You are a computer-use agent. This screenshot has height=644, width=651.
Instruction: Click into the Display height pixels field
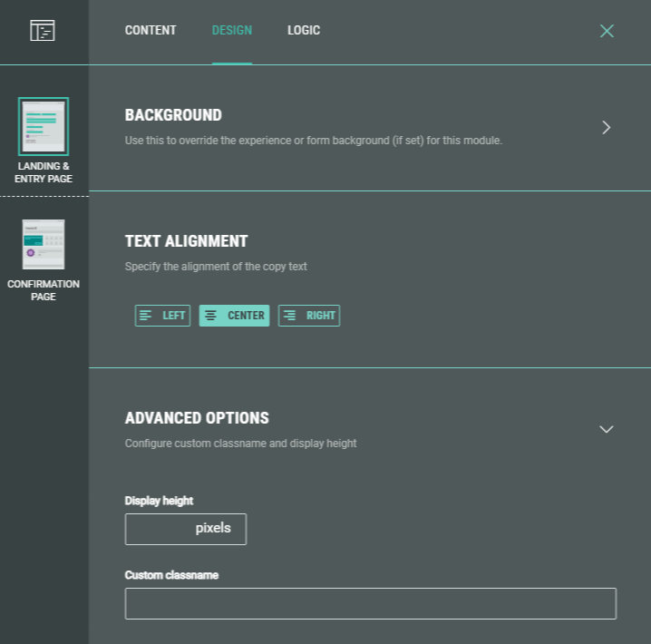160,529
